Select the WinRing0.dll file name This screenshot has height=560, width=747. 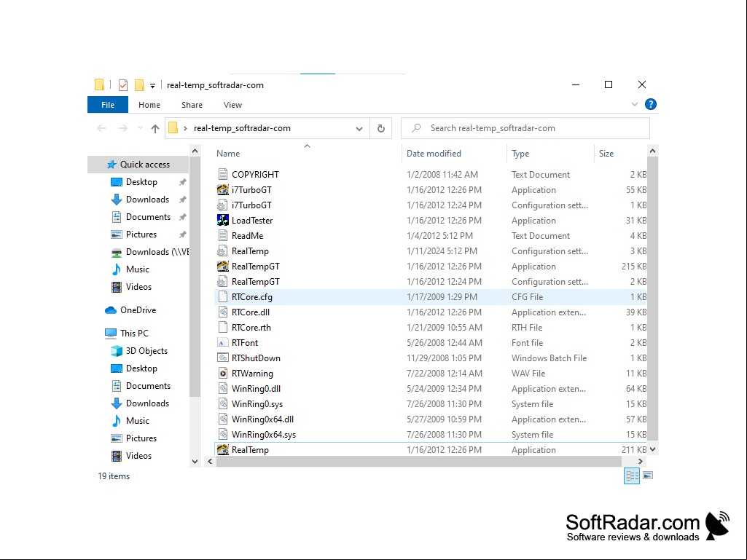point(256,389)
